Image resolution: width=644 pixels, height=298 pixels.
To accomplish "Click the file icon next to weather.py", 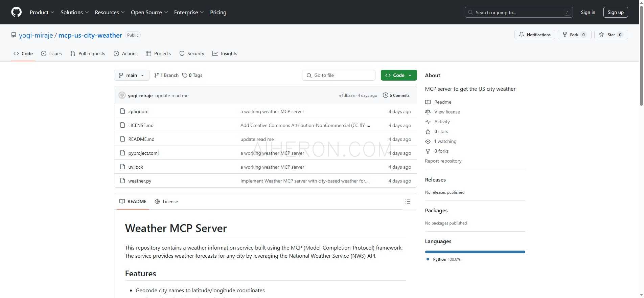I will coord(122,181).
